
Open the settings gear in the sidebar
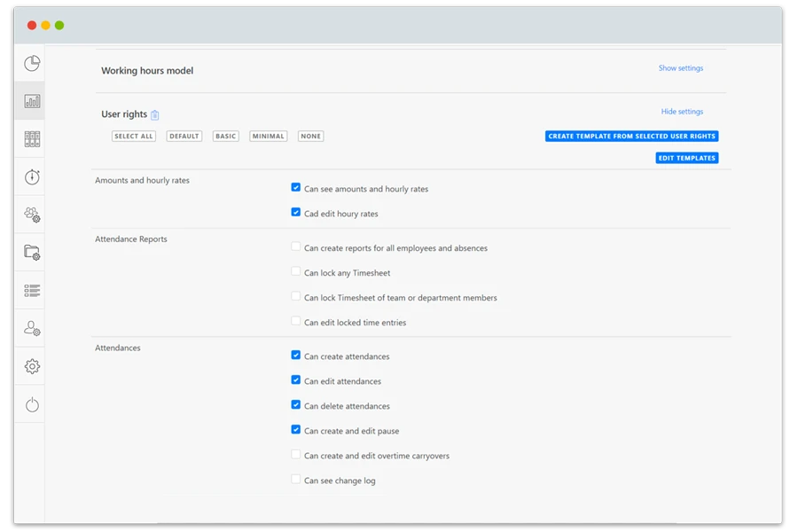click(x=30, y=365)
